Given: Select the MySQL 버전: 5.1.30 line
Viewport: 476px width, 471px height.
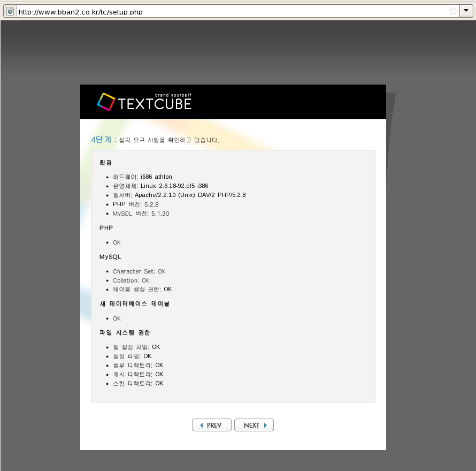Looking at the screenshot, I should point(141,214).
